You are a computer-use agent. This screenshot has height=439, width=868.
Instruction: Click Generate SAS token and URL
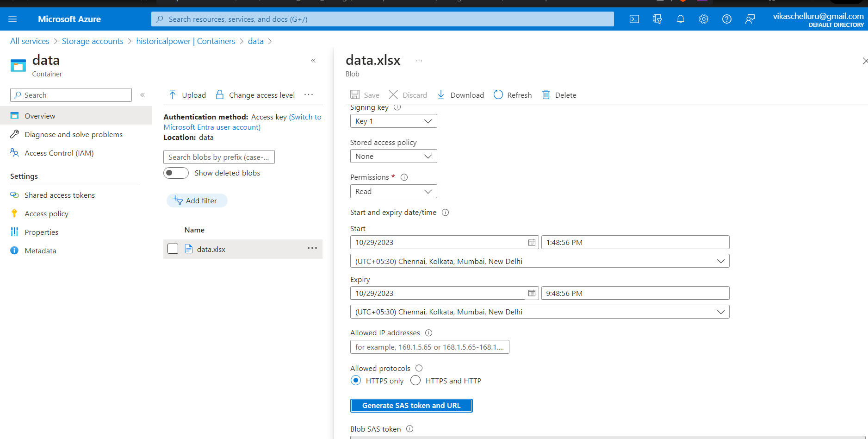tap(411, 405)
